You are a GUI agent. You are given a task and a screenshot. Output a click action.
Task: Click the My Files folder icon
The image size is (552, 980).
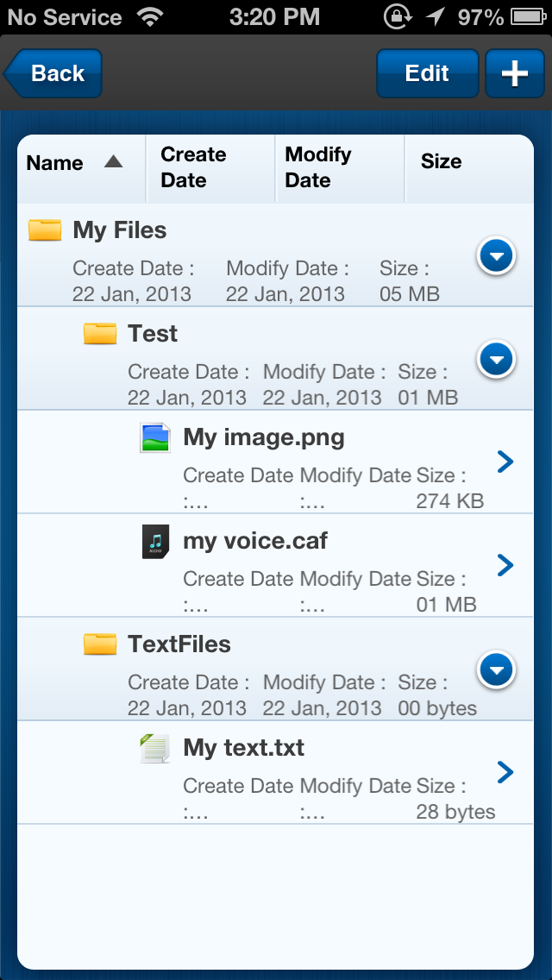45,230
